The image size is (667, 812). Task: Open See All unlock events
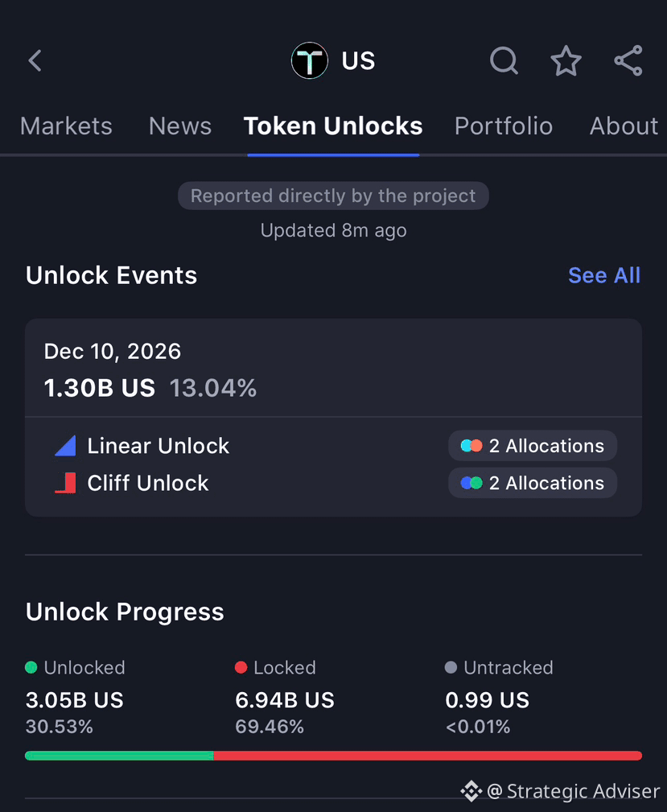pos(604,275)
